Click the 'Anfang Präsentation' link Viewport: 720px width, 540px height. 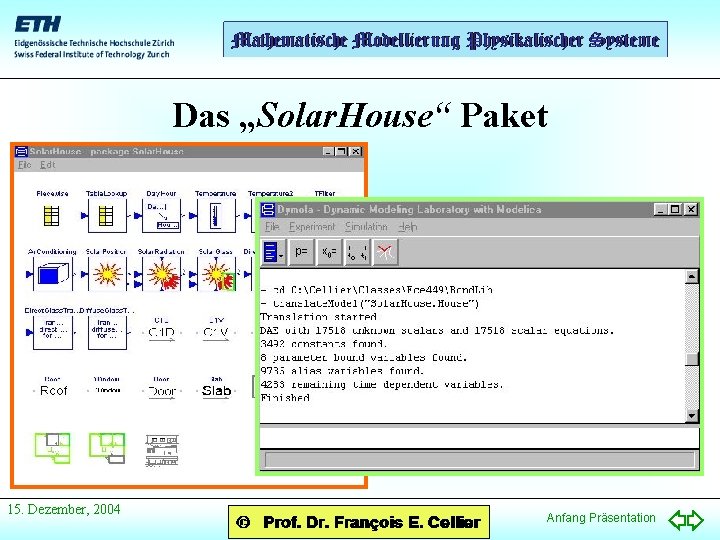tap(601, 518)
